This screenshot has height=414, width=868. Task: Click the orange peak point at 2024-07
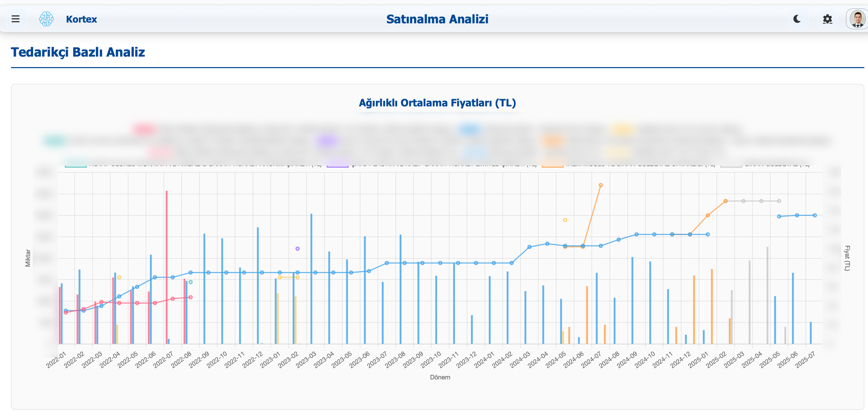pos(600,185)
